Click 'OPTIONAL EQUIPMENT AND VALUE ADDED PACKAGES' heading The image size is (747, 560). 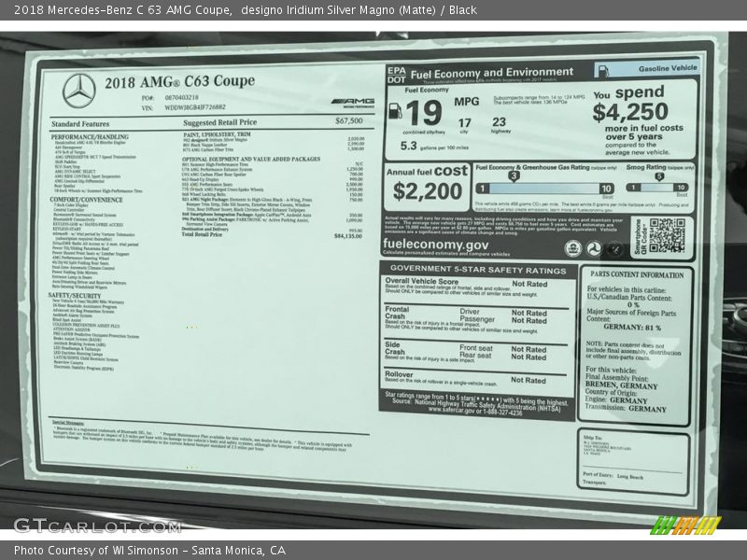251,159
